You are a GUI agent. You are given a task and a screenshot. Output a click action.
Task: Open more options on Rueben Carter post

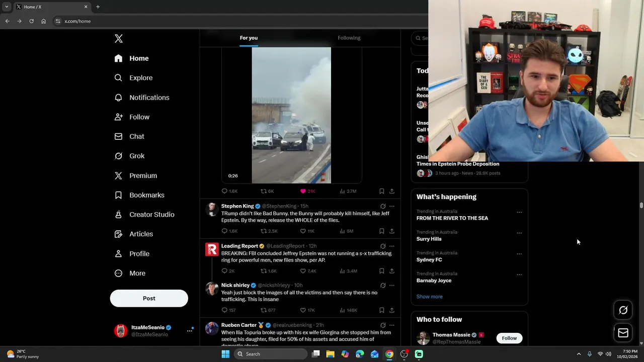392,325
